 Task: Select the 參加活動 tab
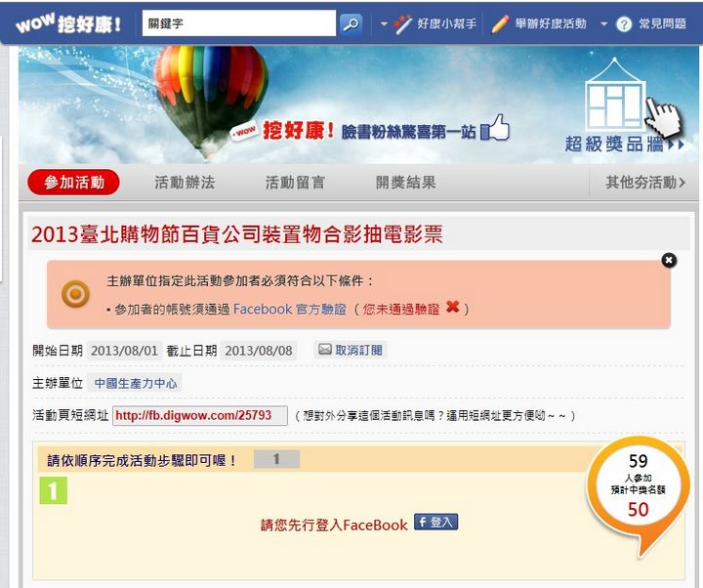74,183
